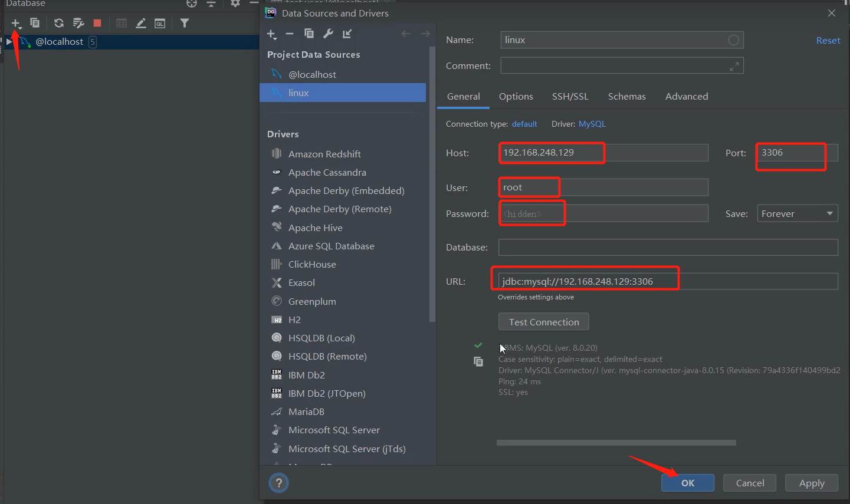This screenshot has height=504, width=850.
Task: Click the Name input field
Action: tap(622, 40)
